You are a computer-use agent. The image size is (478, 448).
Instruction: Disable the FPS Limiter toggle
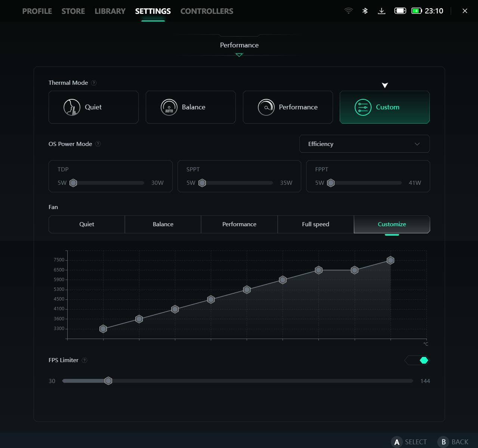pyautogui.click(x=417, y=360)
